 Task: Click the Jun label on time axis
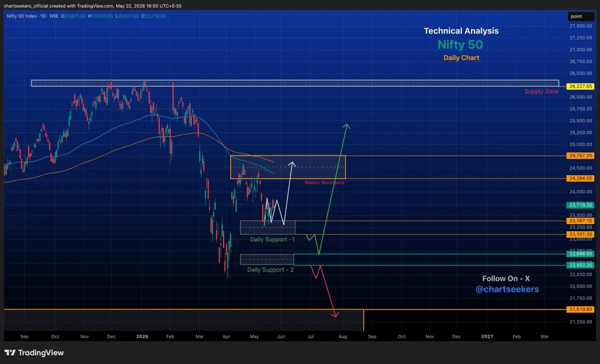(x=280, y=336)
